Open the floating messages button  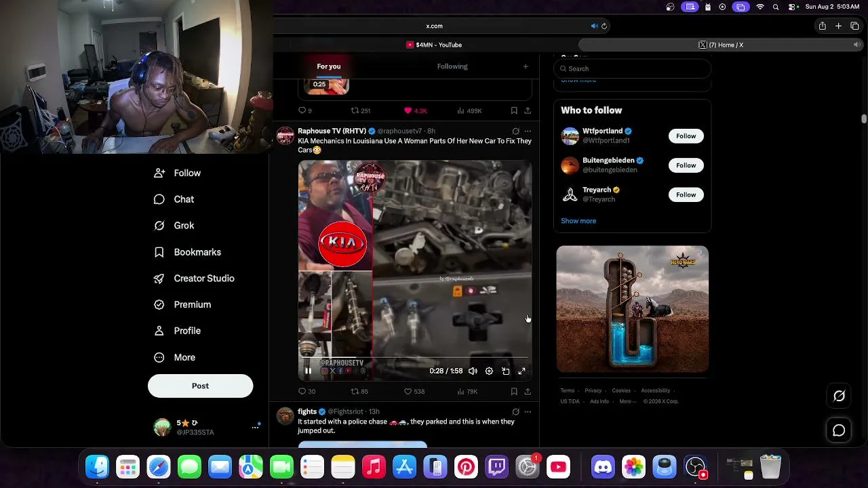point(839,430)
